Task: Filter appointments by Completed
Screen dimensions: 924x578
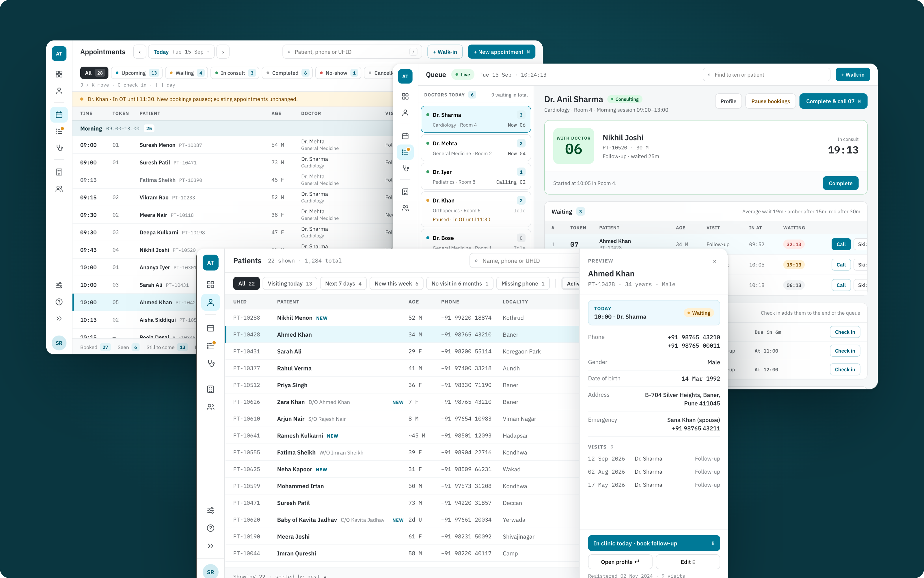Action: [287, 73]
